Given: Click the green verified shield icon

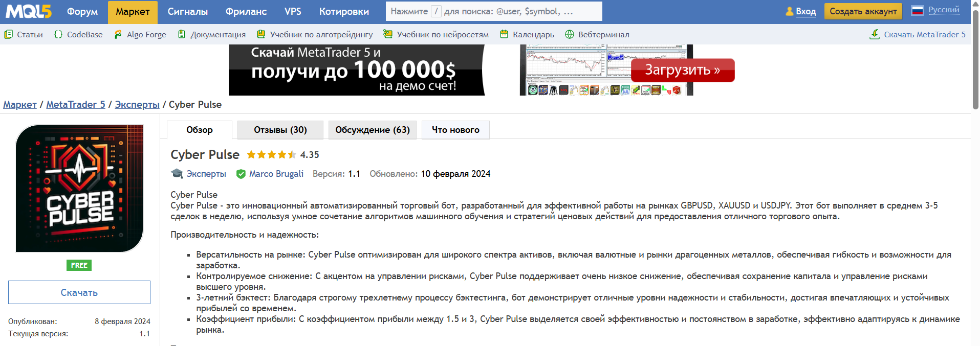Looking at the screenshot, I should tap(241, 174).
